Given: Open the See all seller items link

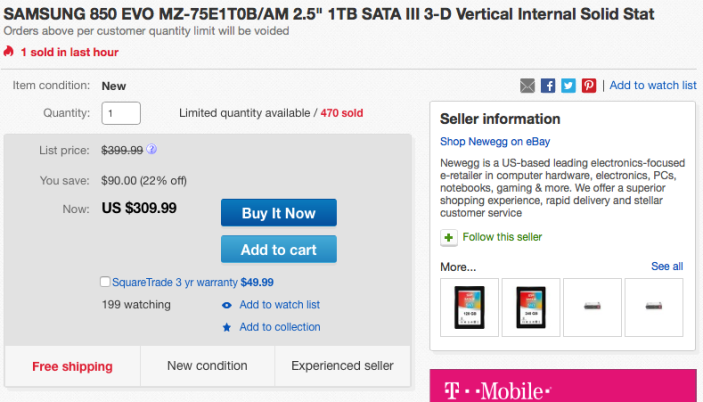Looking at the screenshot, I should click(x=667, y=267).
